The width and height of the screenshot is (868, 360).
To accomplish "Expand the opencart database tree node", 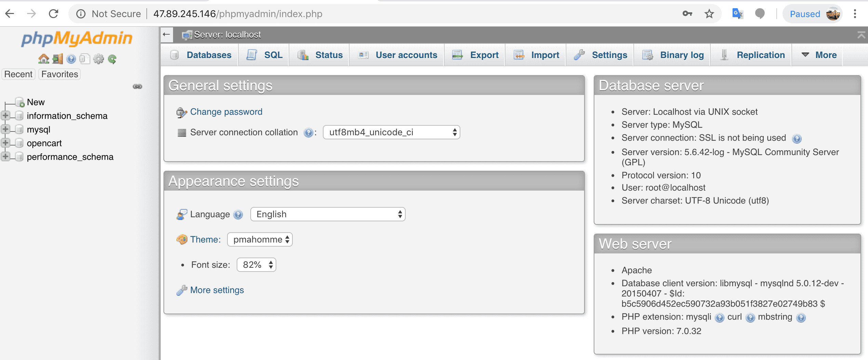I will click(5, 143).
